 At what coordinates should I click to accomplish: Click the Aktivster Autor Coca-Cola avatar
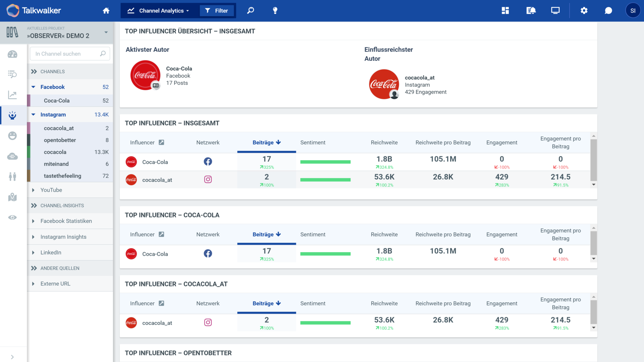coord(145,75)
